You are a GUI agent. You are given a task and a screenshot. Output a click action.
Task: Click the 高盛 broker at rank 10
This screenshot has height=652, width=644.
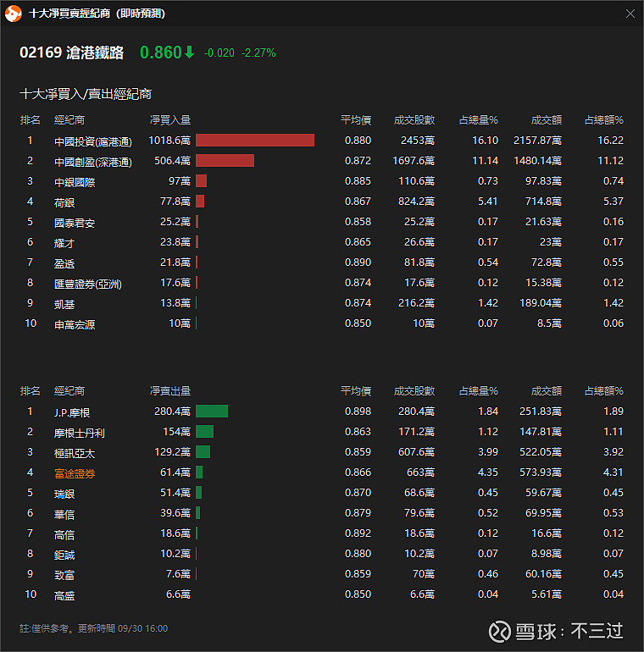pyautogui.click(x=64, y=595)
